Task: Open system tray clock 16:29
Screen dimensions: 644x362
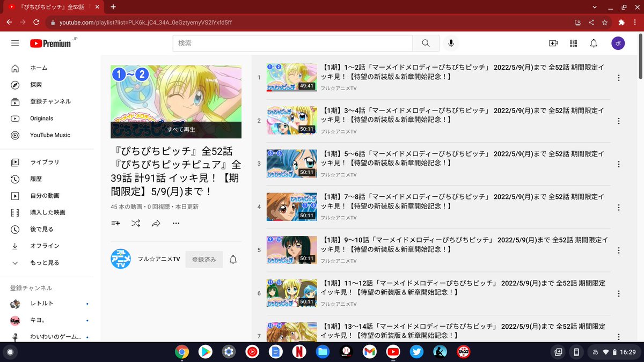Action: pos(627,352)
